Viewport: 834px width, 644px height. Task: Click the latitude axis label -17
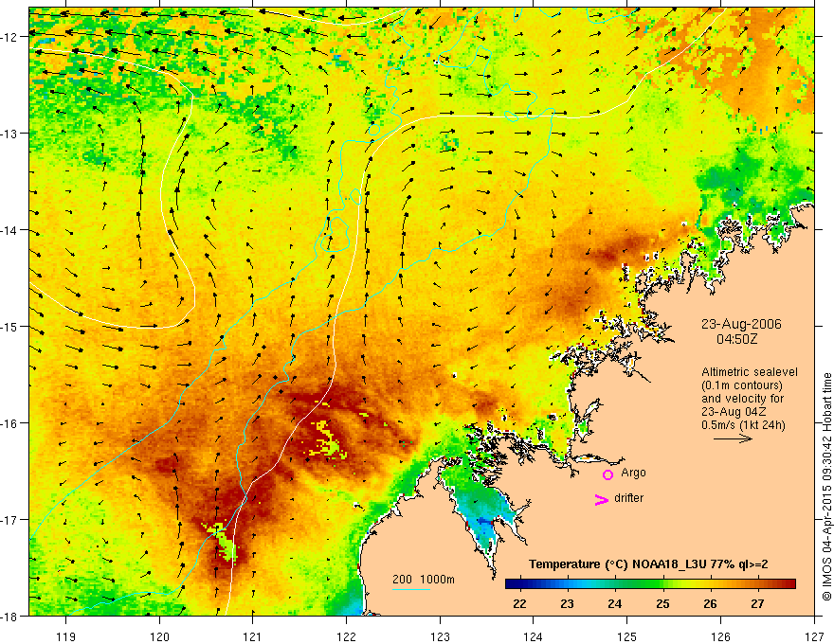pos(10,520)
